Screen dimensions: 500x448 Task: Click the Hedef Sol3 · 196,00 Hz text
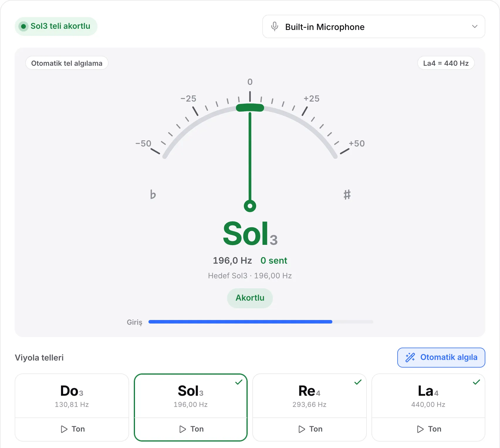[250, 276]
